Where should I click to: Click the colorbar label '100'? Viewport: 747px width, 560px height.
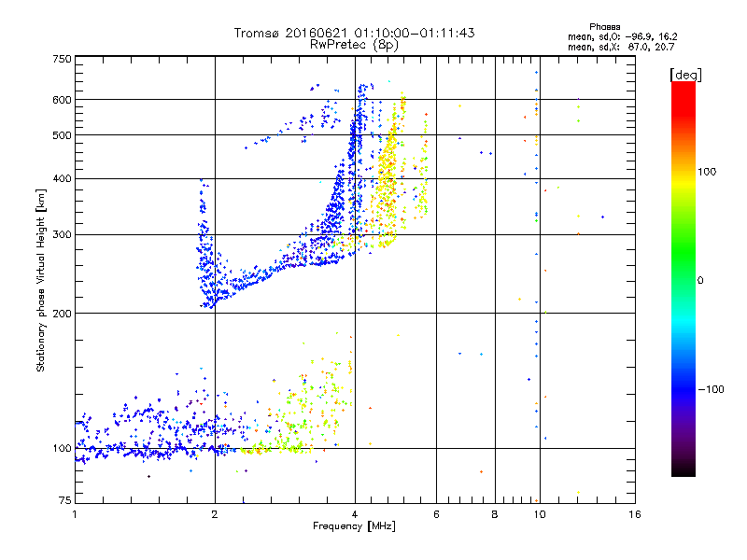pyautogui.click(x=707, y=172)
